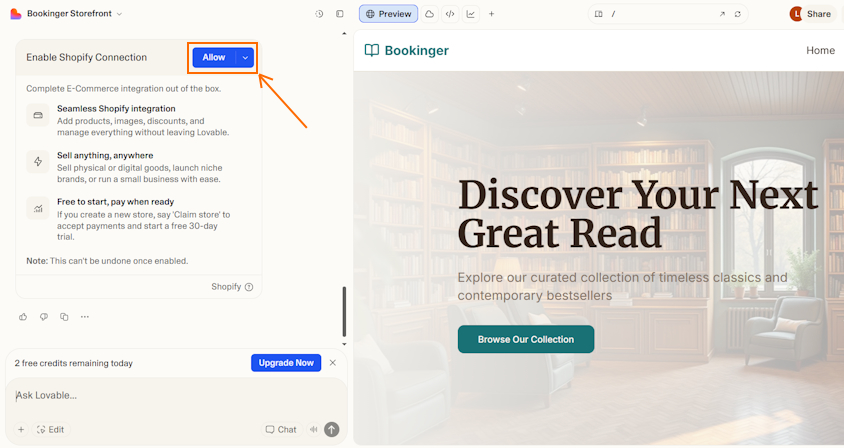Open preview in new tab arrow icon
This screenshot has width=844, height=448.
pos(722,14)
